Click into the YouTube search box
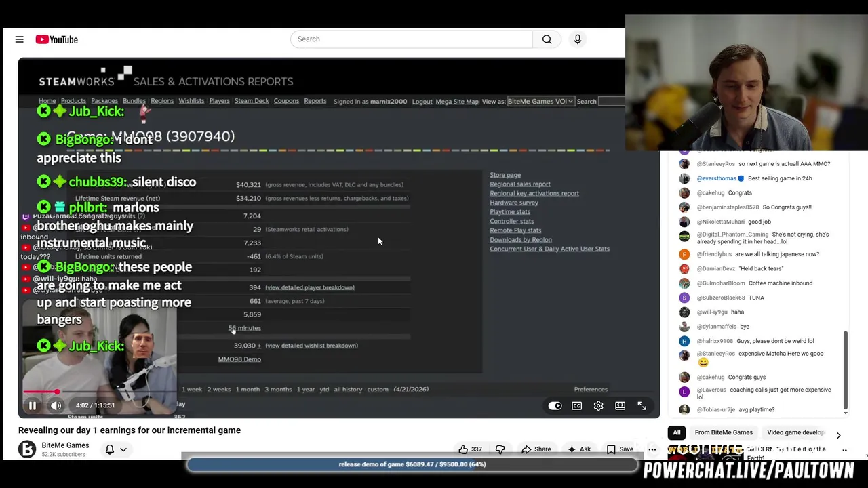 [412, 39]
